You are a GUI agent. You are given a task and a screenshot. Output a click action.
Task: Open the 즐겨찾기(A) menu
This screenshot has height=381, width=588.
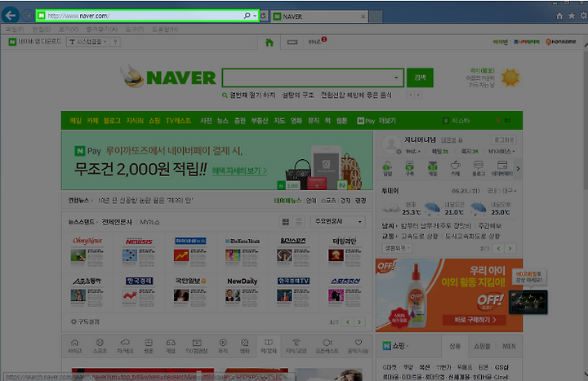[101, 29]
